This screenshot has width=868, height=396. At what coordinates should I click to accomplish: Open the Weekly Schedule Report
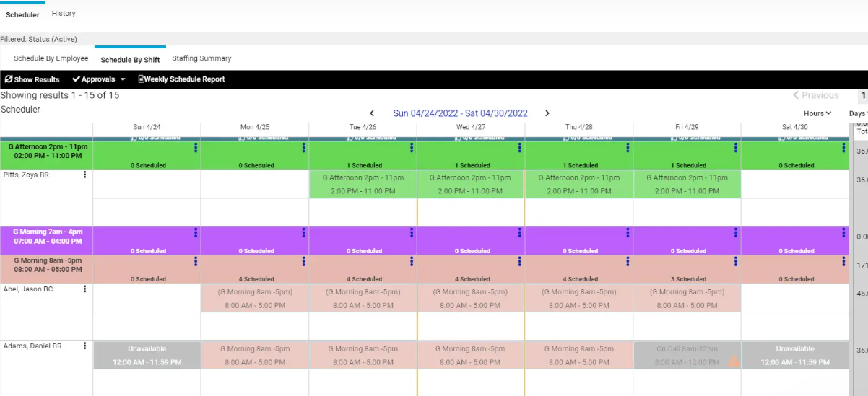182,79
